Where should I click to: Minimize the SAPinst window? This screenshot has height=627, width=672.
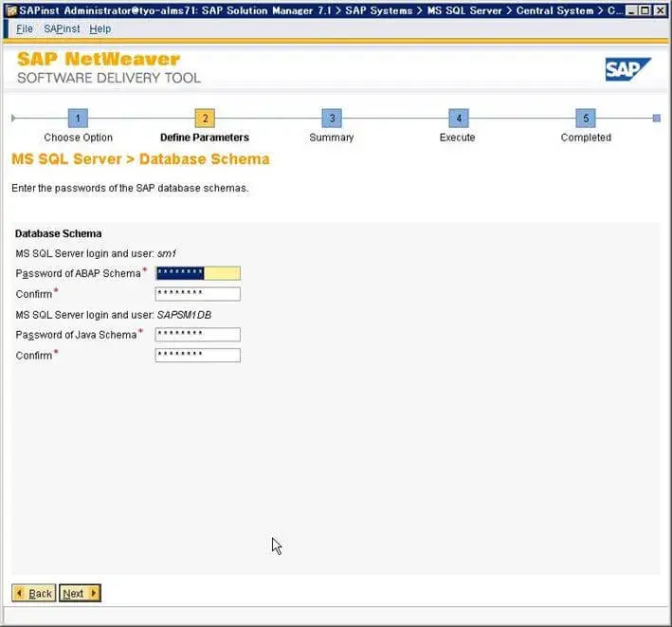click(x=631, y=10)
